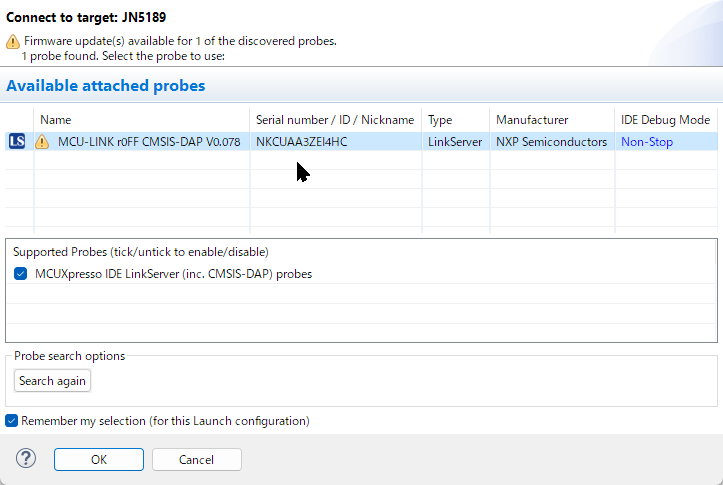
Task: Click the Type column header
Action: click(440, 120)
